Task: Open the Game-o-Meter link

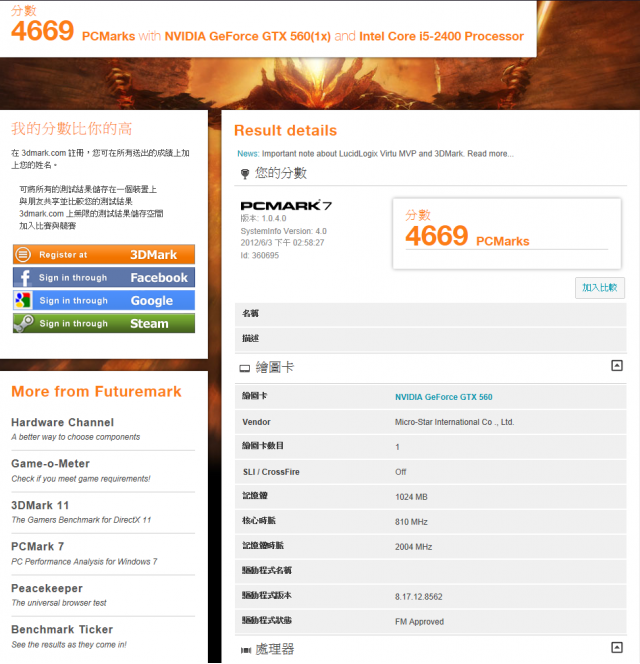Action: [x=50, y=464]
